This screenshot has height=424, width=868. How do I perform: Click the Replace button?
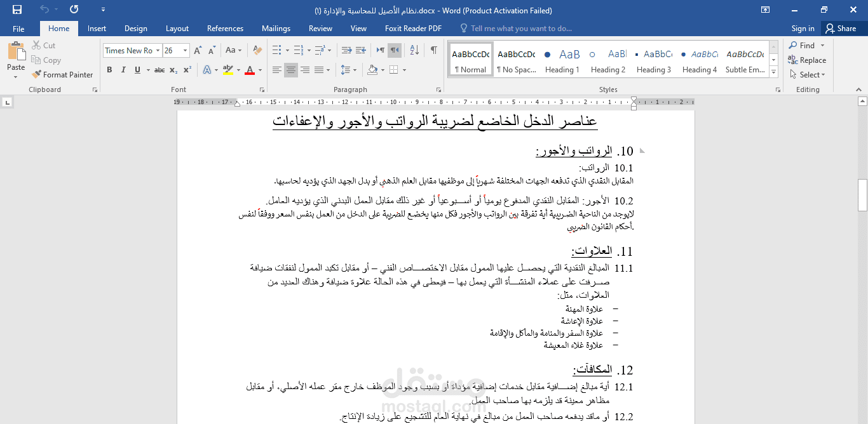click(807, 60)
